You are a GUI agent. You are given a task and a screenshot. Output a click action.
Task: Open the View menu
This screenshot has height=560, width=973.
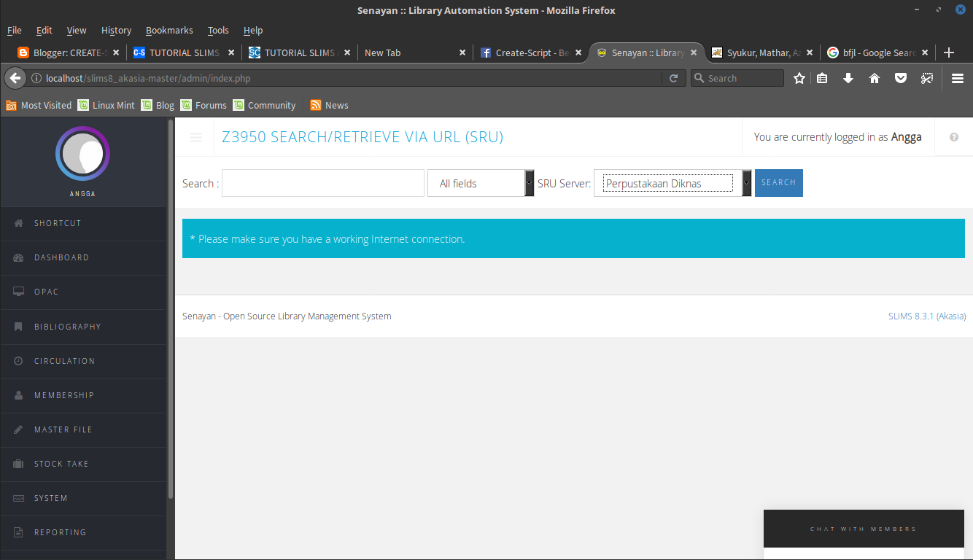[77, 30]
